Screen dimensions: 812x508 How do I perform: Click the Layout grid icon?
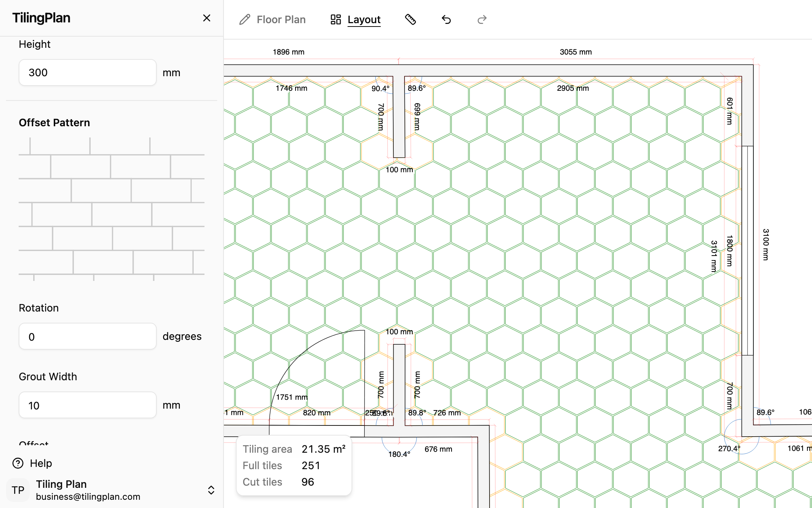pos(336,19)
